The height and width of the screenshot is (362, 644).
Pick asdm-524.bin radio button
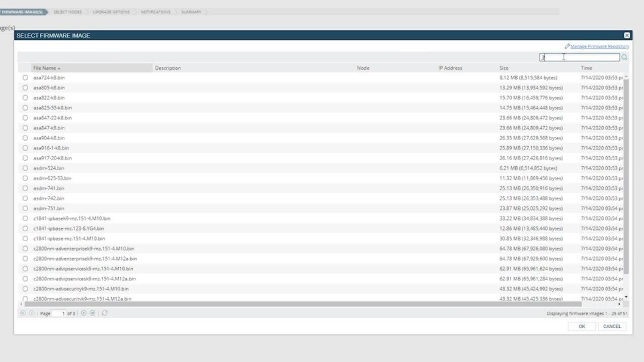25,168
